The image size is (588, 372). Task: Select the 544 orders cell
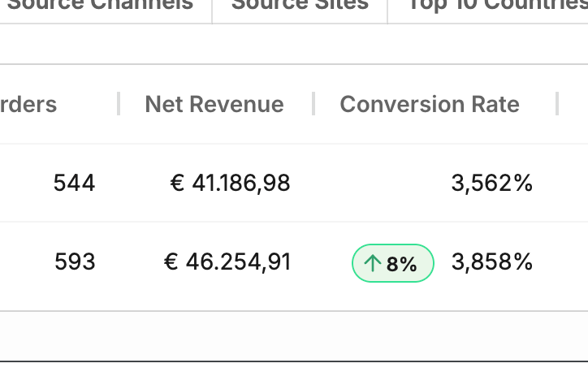[x=74, y=184]
